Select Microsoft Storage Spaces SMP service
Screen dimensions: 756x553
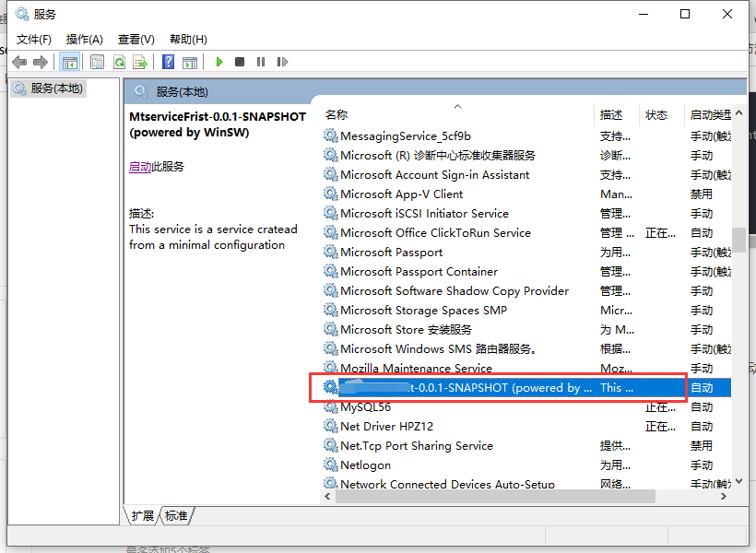pyautogui.click(x=526, y=310)
